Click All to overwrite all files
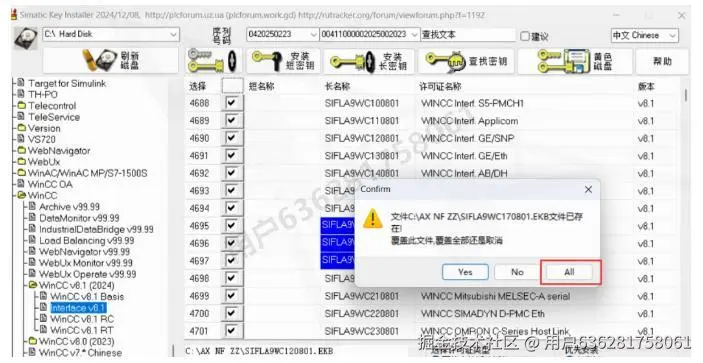The image size is (703, 363). click(x=569, y=272)
